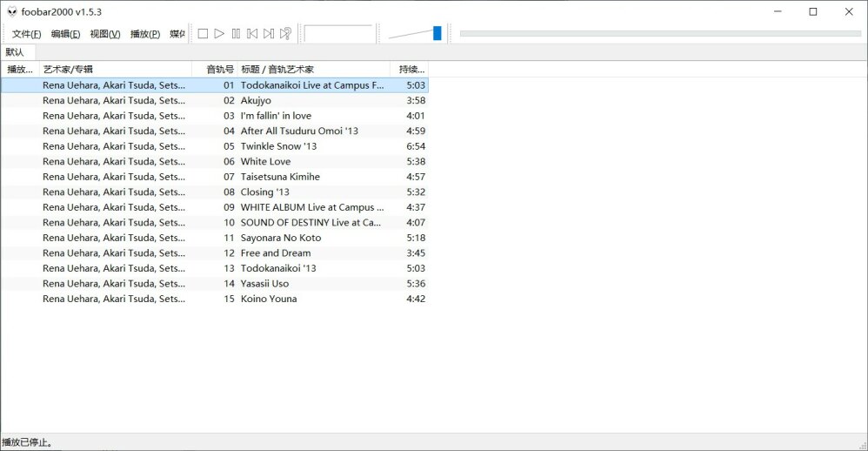Sort by 持续... duration column header
Image resolution: width=868 pixels, height=451 pixels.
coord(409,70)
